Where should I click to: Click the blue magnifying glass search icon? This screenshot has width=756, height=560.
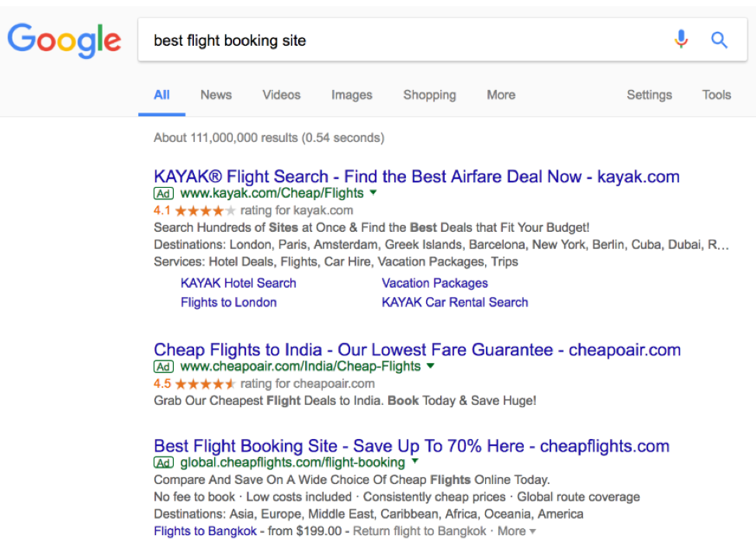click(x=719, y=40)
